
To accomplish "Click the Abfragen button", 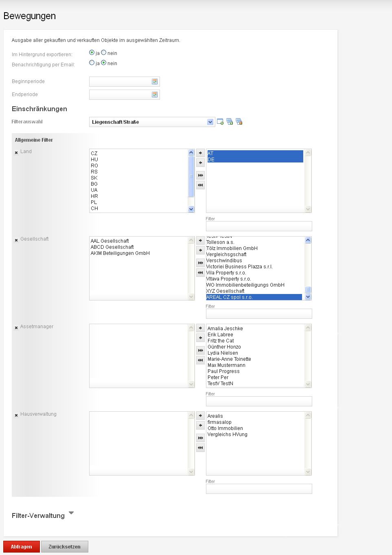I will (21, 547).
